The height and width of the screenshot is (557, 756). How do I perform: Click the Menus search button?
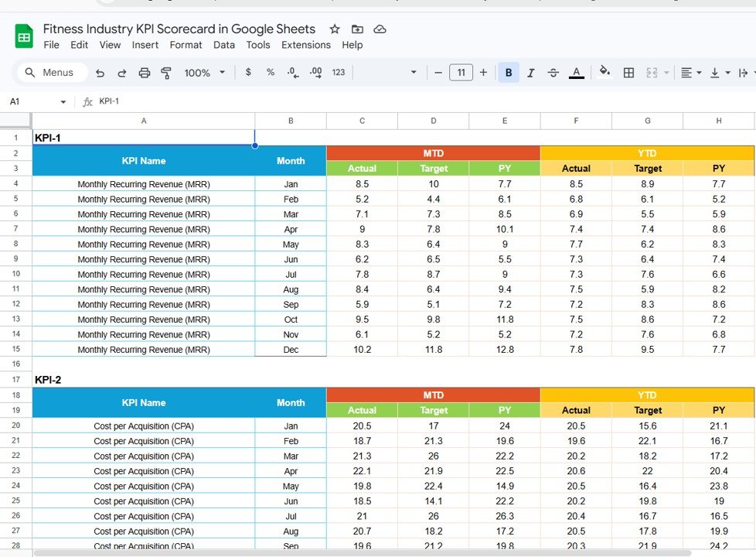[51, 72]
